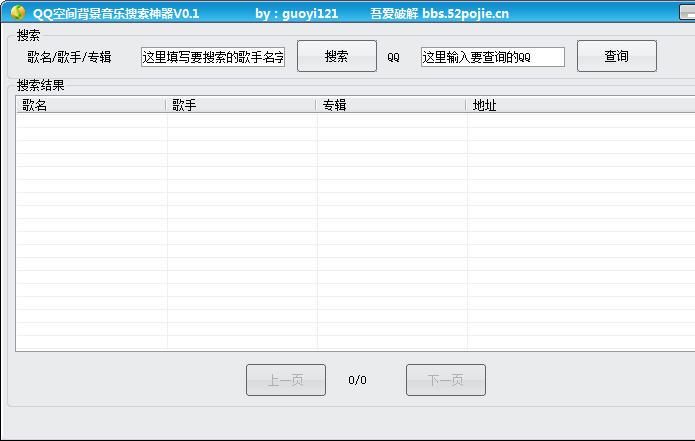Click the 搜索 search button
The height and width of the screenshot is (441, 695).
337,56
